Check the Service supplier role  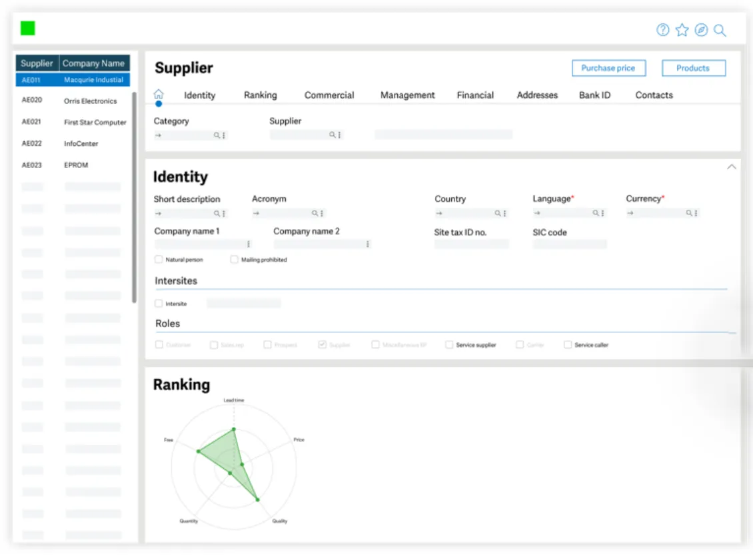pyautogui.click(x=449, y=344)
